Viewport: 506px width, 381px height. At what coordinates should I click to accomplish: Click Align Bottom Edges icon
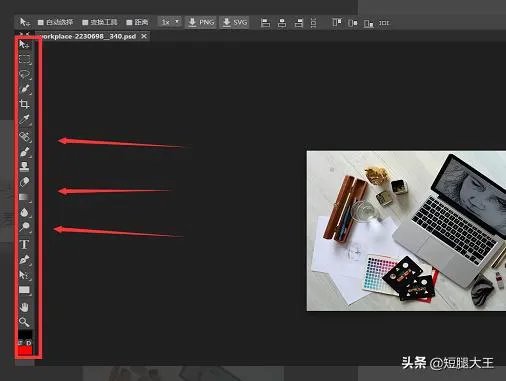pyautogui.click(x=368, y=23)
